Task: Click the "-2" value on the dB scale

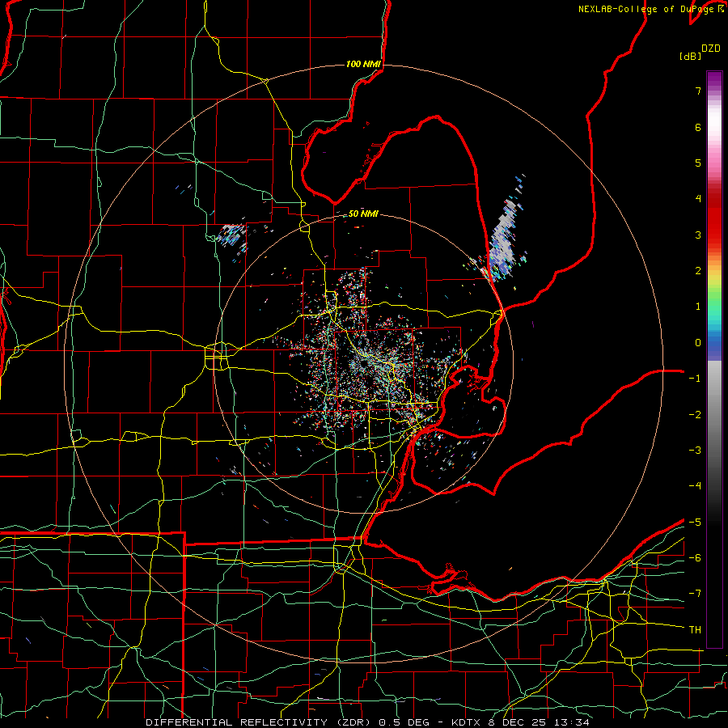Action: pyautogui.click(x=695, y=415)
